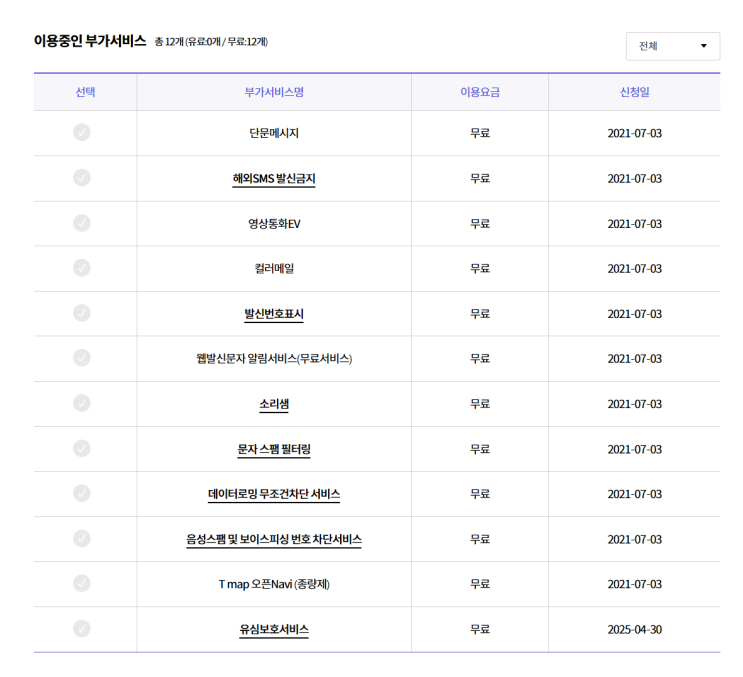Open the 해외SMS 발신금지 link
This screenshot has height=677, width=743.
[274, 179]
